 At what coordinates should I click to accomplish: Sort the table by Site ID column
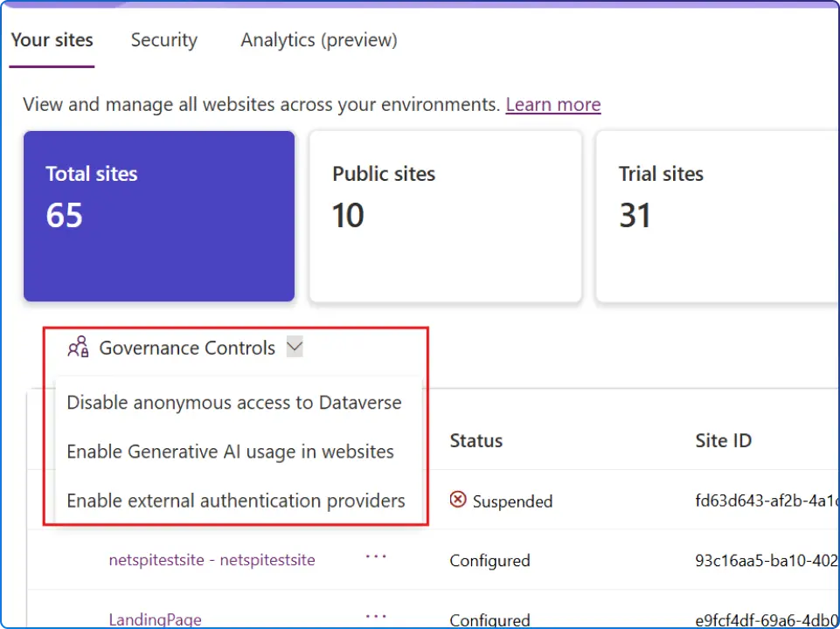point(723,440)
